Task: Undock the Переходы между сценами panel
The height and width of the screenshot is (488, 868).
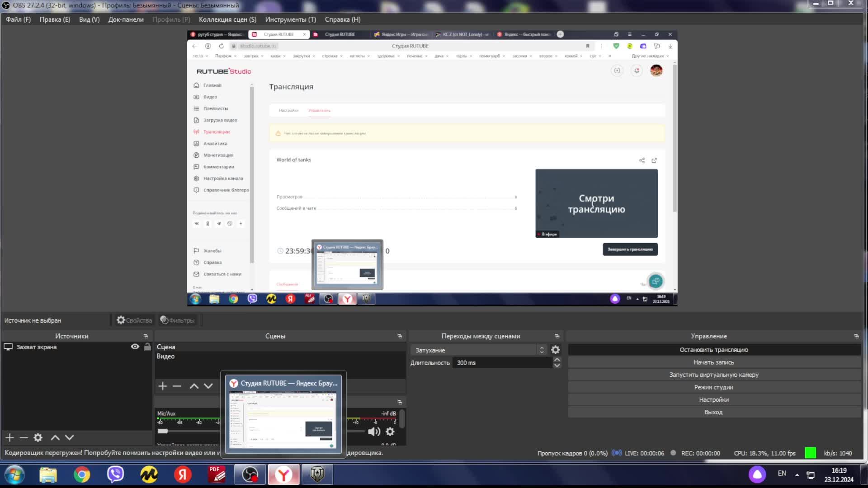Action: tap(557, 336)
